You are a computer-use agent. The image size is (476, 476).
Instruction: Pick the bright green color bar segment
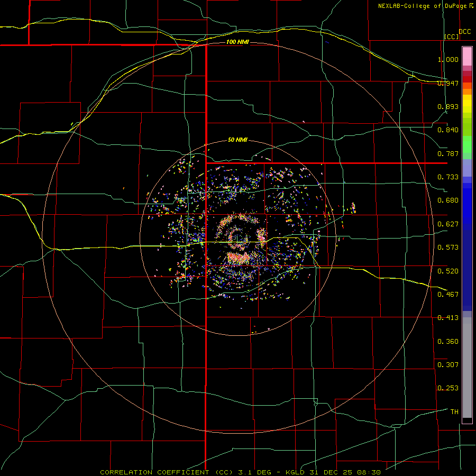(467, 144)
